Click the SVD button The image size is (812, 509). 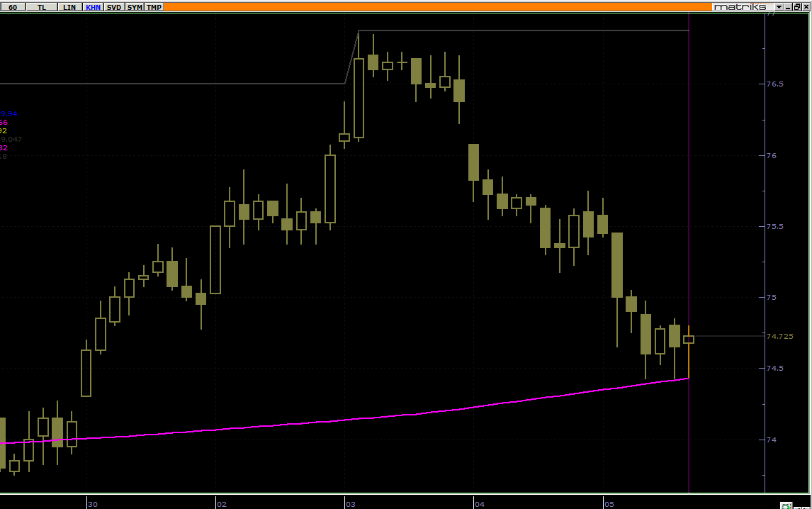114,7
